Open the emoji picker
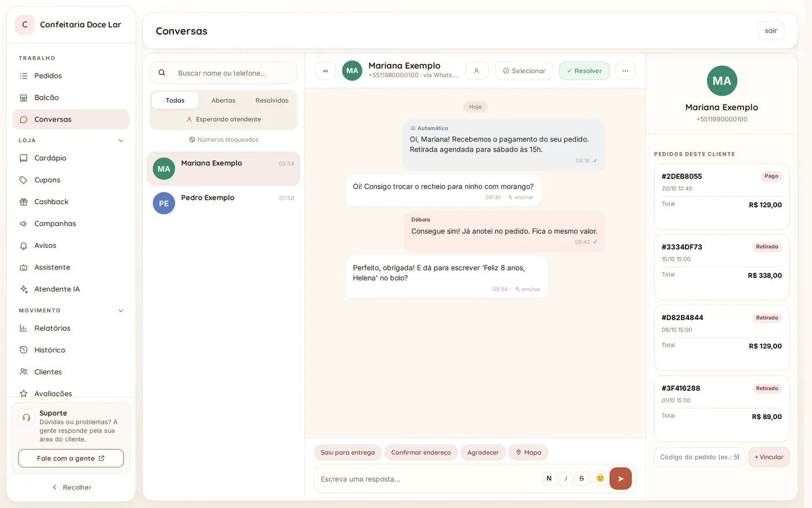Image resolution: width=812 pixels, height=508 pixels. [600, 478]
